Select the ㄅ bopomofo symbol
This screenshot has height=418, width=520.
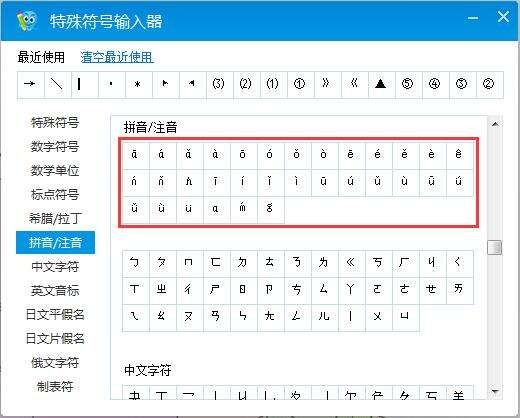pyautogui.click(x=136, y=264)
